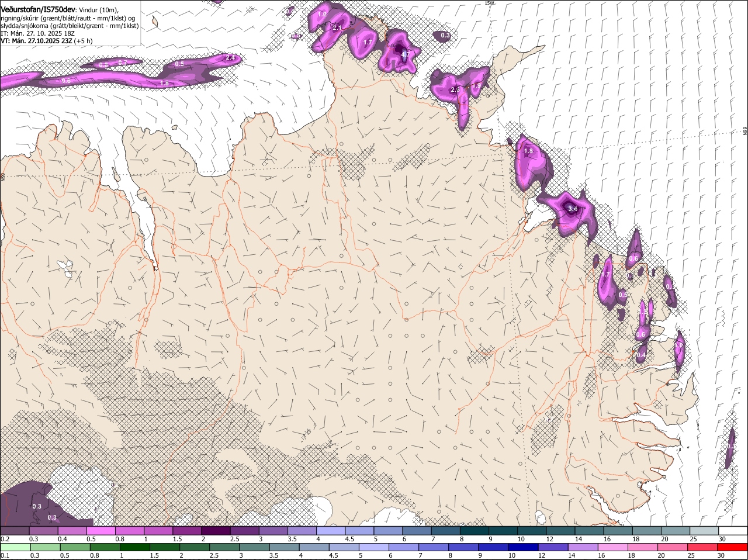Screen dimensions: 748x560
Task: Pick the pale green lower swatch between 0.1 and 0.3
Action: (15, 547)
